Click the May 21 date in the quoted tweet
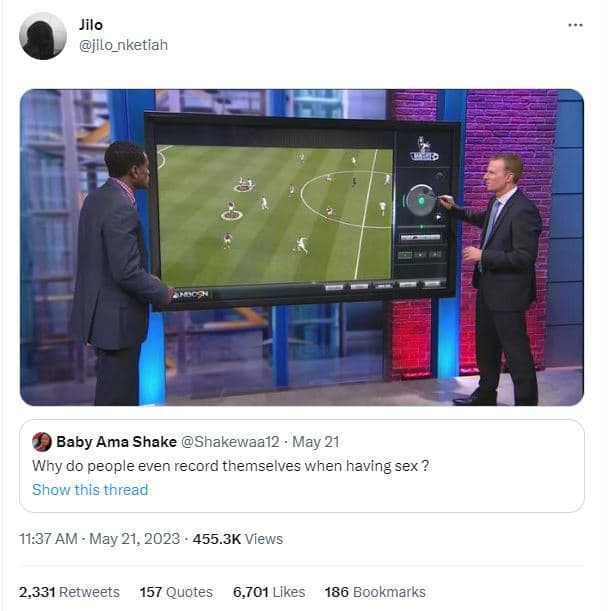 click(316, 442)
